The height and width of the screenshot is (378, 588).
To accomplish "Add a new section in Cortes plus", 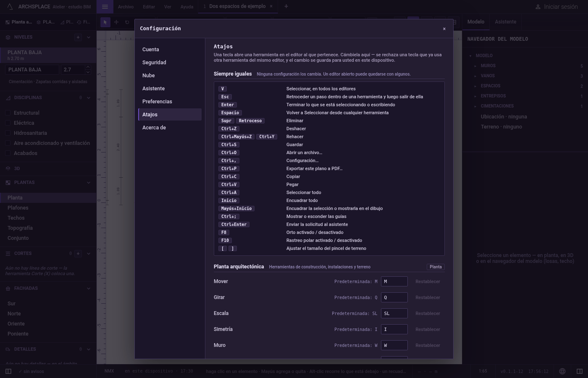I will coord(78,254).
